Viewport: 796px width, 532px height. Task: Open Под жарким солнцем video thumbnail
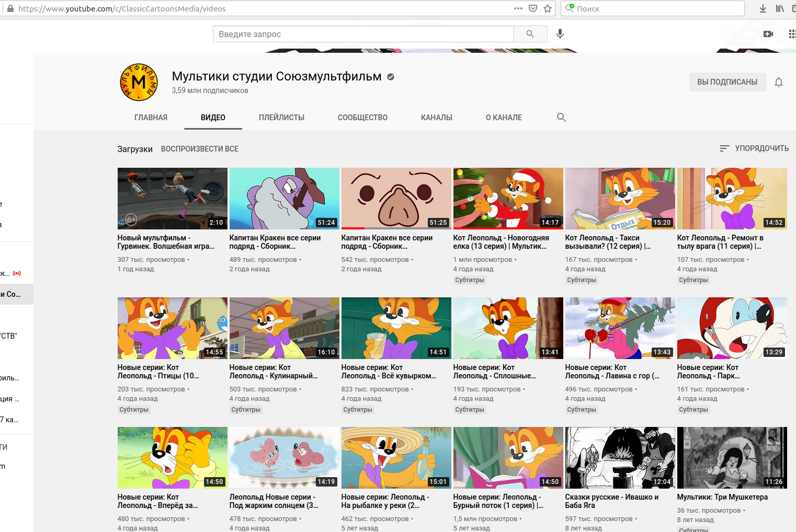coord(285,458)
